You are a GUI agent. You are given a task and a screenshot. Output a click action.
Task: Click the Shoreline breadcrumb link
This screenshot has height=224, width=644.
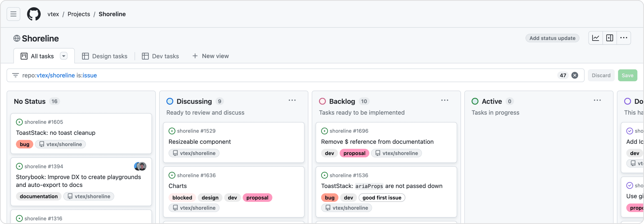pyautogui.click(x=112, y=14)
